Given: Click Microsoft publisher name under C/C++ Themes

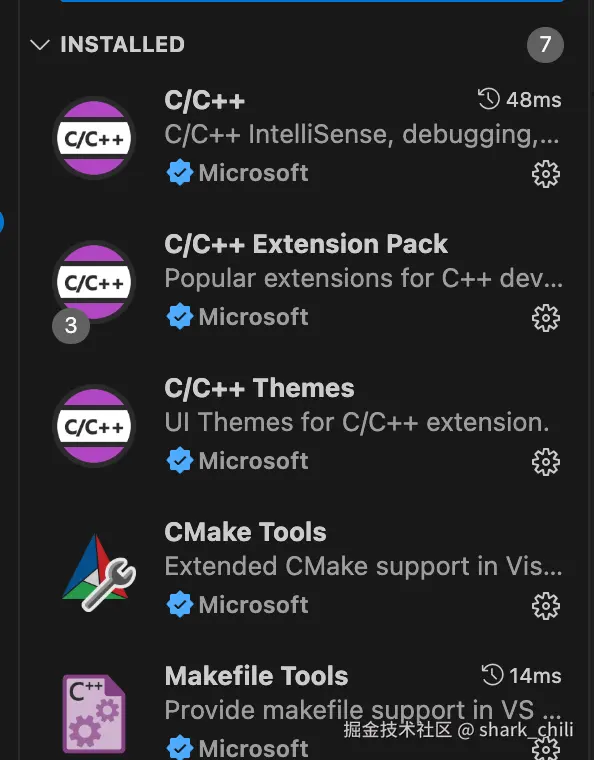Looking at the screenshot, I should [x=253, y=460].
